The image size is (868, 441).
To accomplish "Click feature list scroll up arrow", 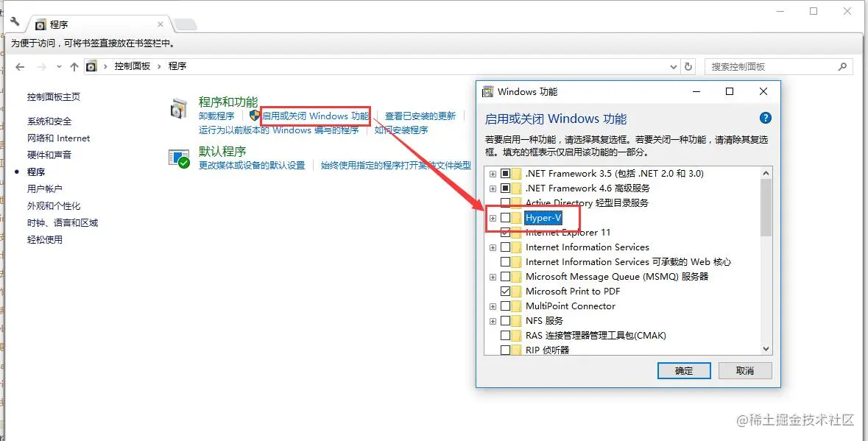I will tap(766, 173).
